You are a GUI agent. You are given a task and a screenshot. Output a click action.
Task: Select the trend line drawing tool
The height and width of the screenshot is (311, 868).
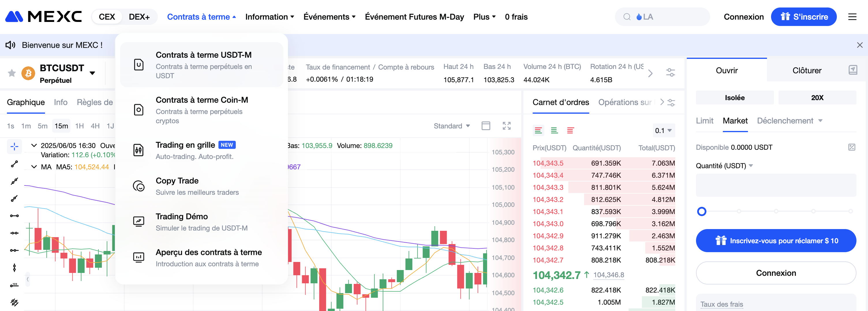tap(14, 164)
